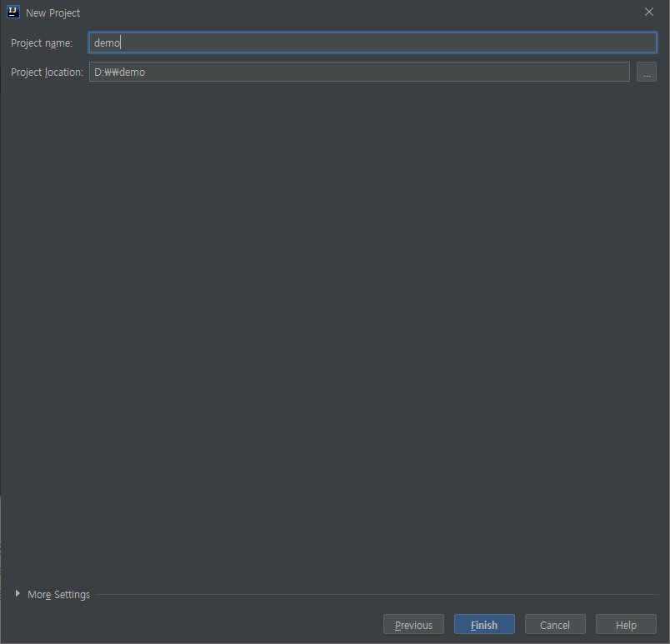Click Finish to create the project
Viewport: 670px width, 644px height.
pyautogui.click(x=484, y=624)
